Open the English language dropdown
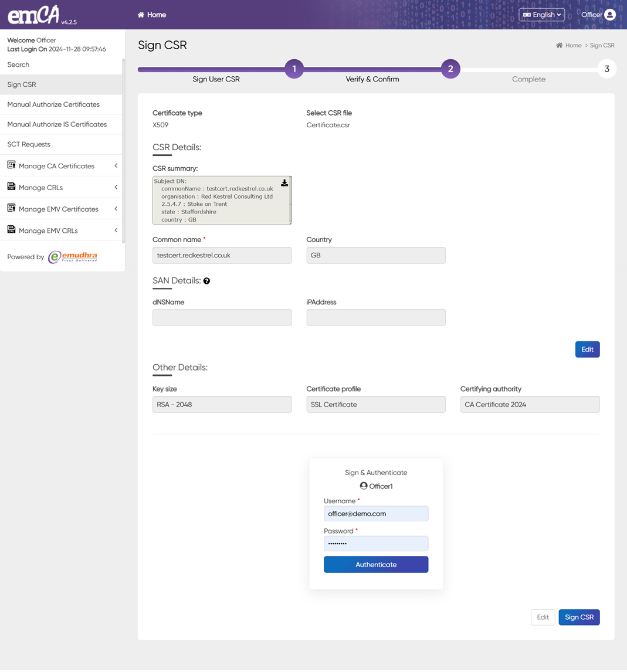Screen dimensions: 627x672 pyautogui.click(x=541, y=15)
